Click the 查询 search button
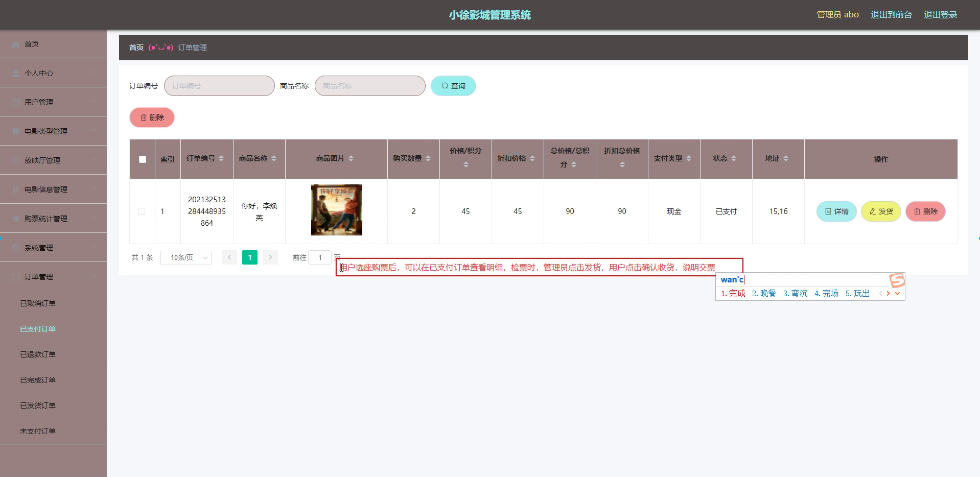The image size is (980, 477). (x=453, y=86)
